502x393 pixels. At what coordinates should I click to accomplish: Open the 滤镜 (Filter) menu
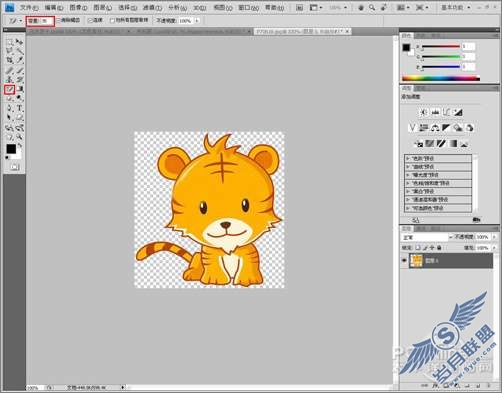[x=152, y=7]
